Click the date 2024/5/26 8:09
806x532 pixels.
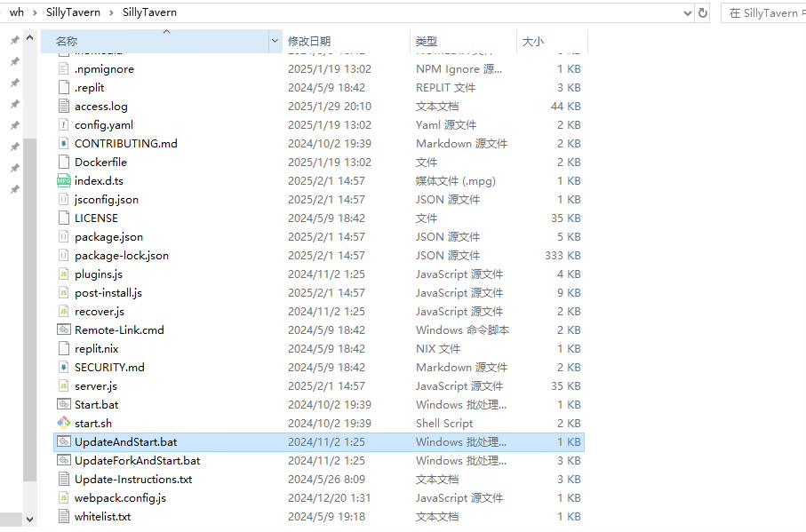point(326,479)
